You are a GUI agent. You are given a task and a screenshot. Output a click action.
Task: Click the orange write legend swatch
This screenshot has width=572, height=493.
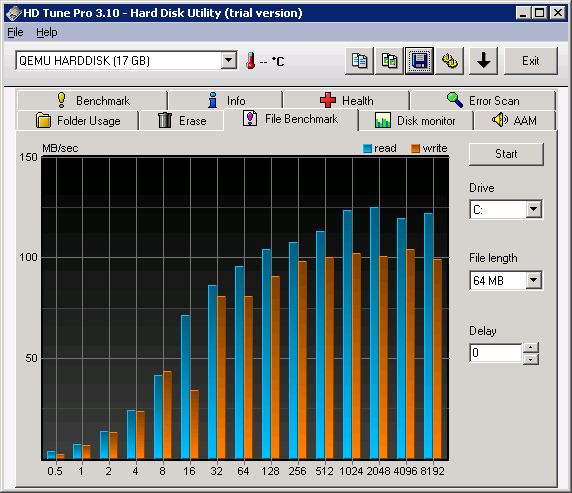pos(415,148)
